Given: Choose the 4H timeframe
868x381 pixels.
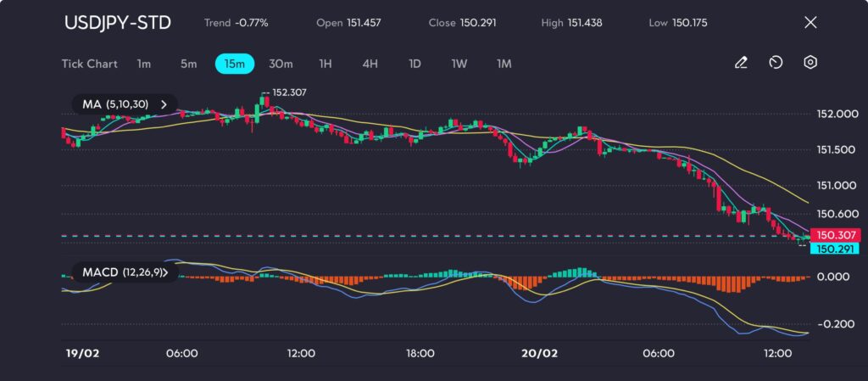Looking at the screenshot, I should click(370, 64).
